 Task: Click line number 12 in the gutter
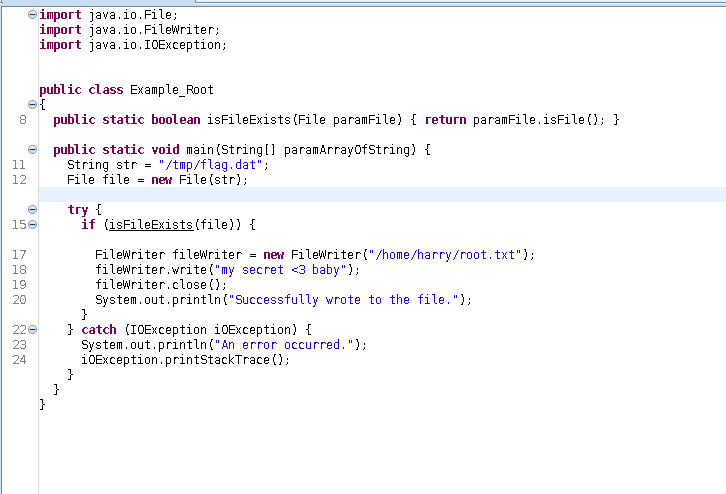click(19, 180)
